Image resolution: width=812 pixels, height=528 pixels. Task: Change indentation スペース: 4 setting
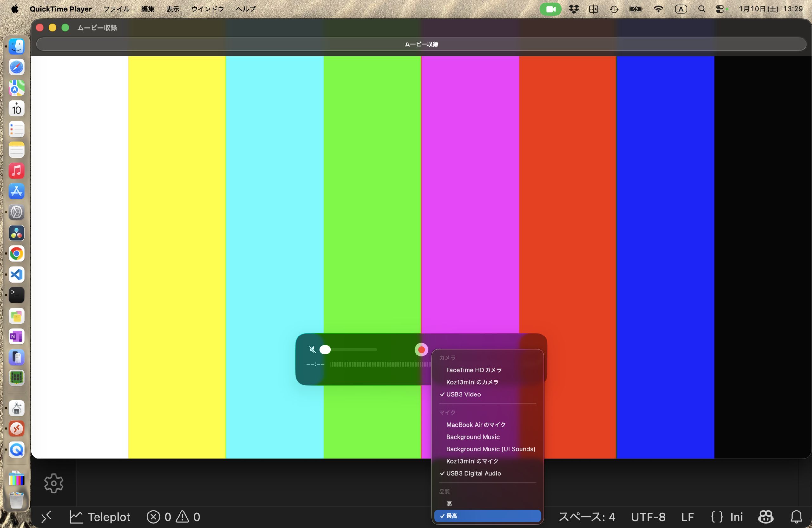click(x=587, y=517)
